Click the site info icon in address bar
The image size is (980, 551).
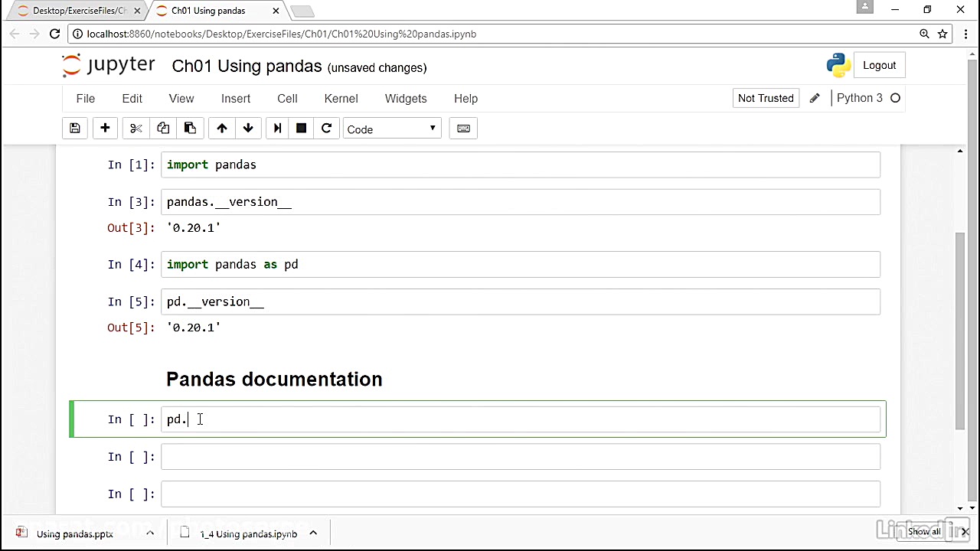click(x=77, y=34)
